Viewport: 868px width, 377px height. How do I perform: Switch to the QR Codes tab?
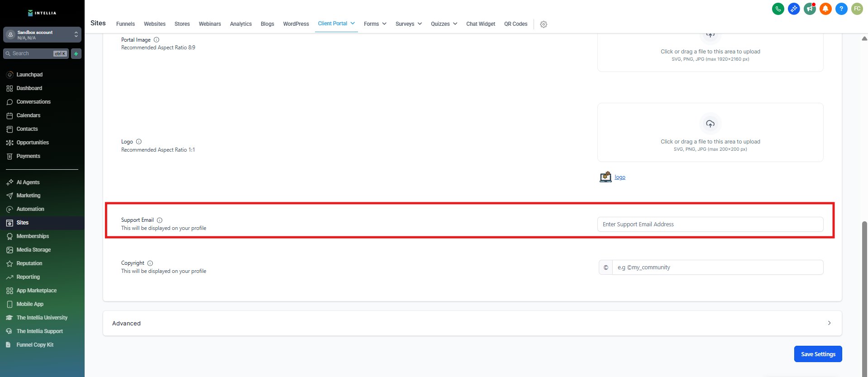pos(516,24)
